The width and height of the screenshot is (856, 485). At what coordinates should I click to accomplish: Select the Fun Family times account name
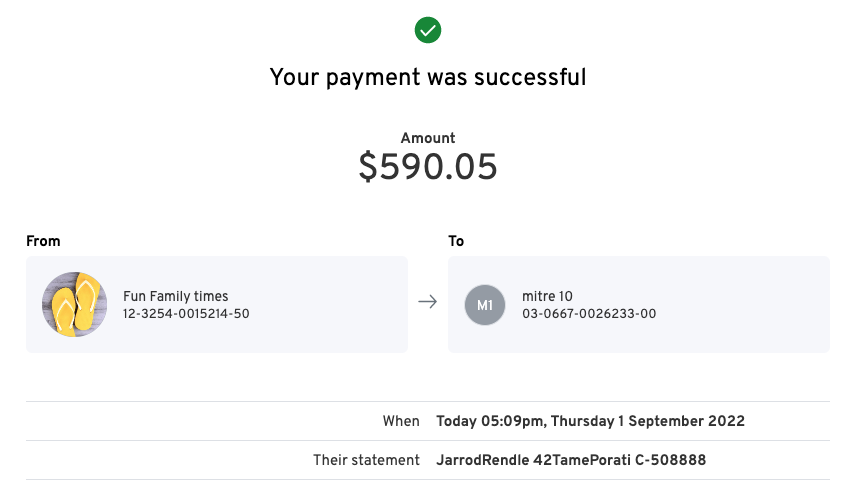tap(175, 296)
